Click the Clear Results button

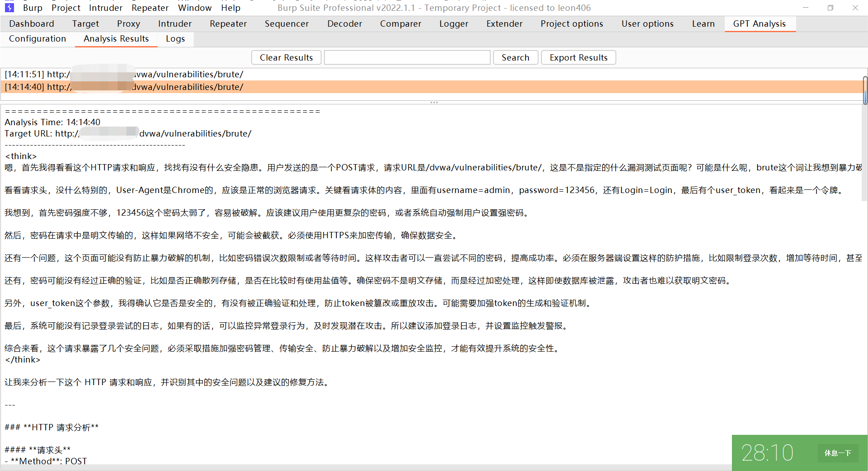click(286, 57)
